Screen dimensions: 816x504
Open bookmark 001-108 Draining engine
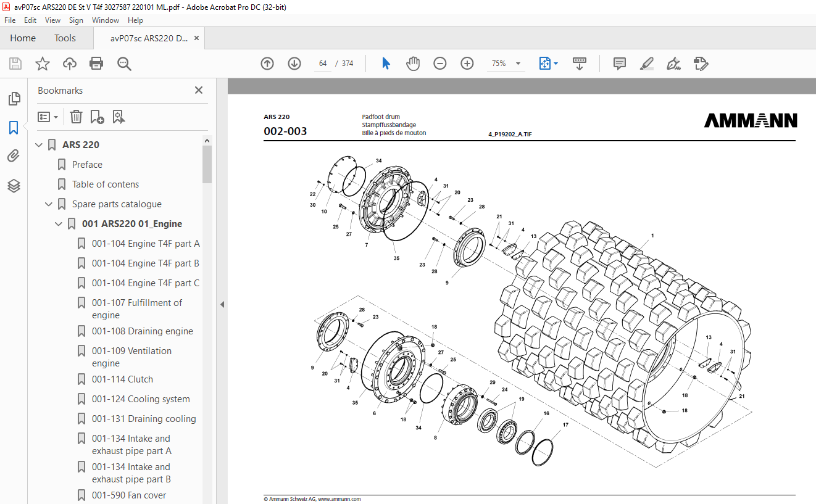point(143,331)
